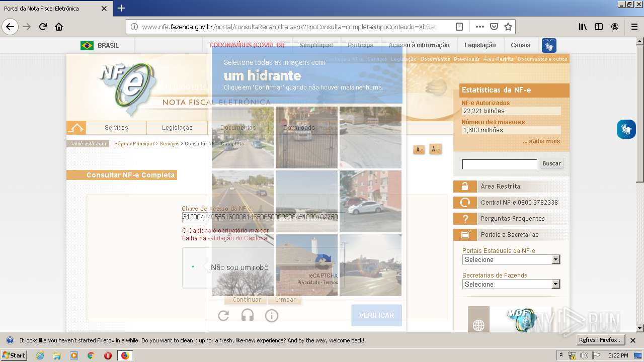This screenshot has height=362, width=644.
Task: Open the Downloads link in top-right header
Action: (x=466, y=59)
